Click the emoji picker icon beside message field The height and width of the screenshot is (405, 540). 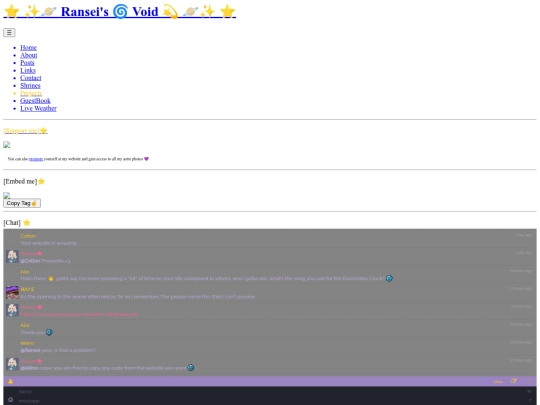10,400
